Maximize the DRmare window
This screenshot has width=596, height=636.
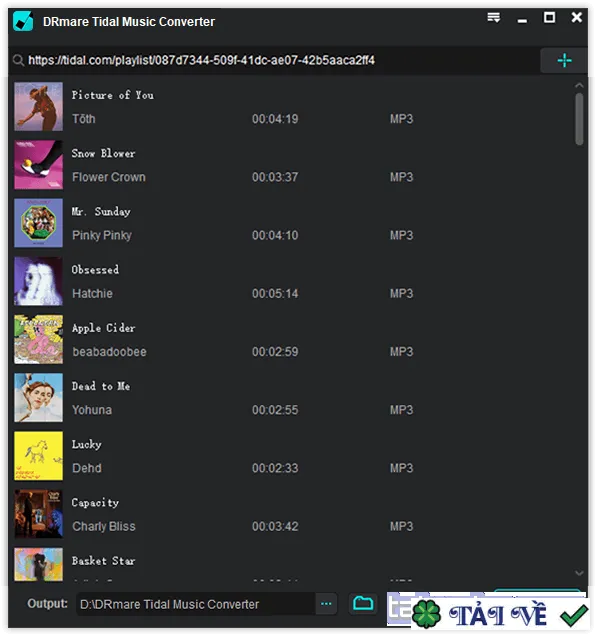pos(549,17)
